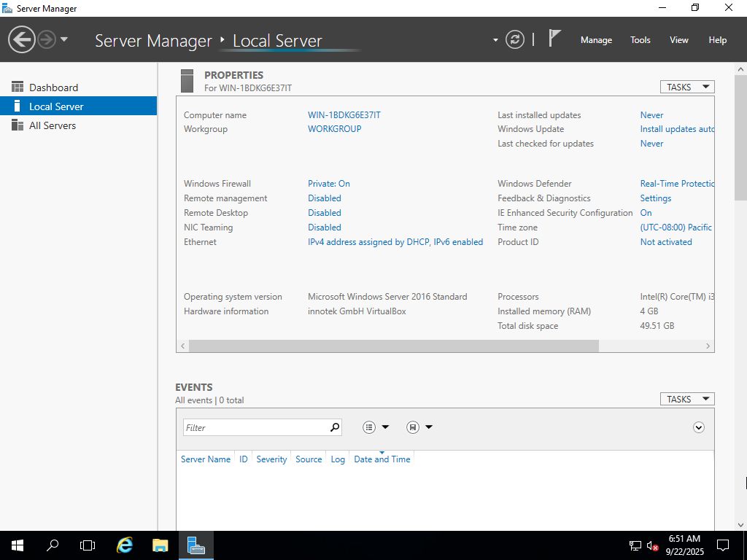The height and width of the screenshot is (560, 747).
Task: Open the Tools menu
Action: 640,40
